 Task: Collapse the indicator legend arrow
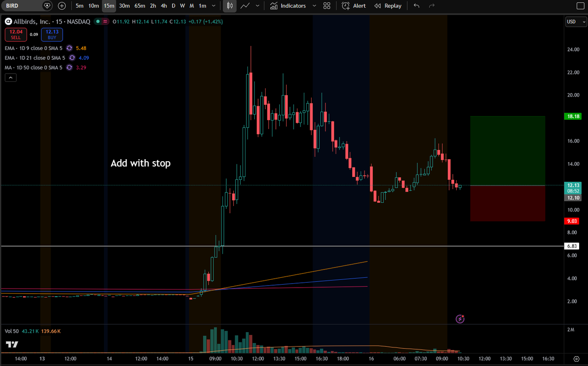(x=10, y=77)
